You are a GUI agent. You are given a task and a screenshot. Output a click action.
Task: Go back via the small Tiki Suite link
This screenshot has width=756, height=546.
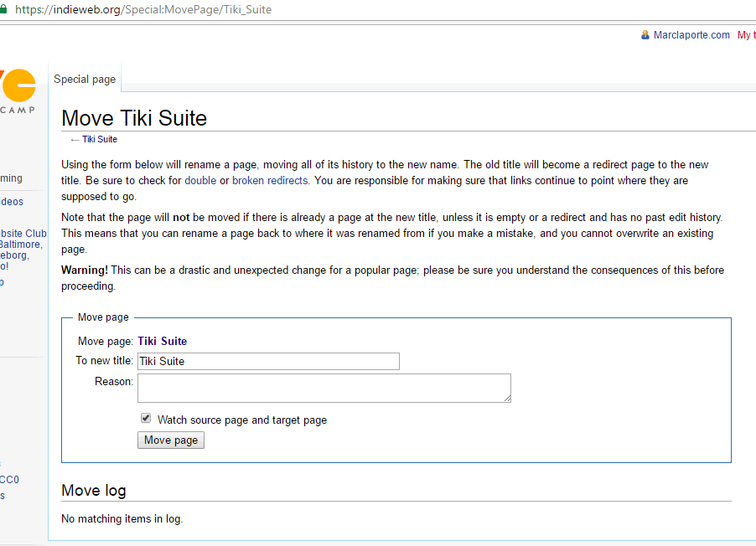pos(100,139)
